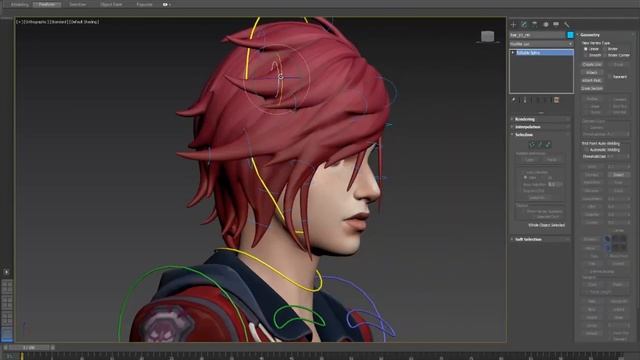The width and height of the screenshot is (640, 360).
Task: Click the left sidebar play arrow icon
Action: click(x=7, y=272)
